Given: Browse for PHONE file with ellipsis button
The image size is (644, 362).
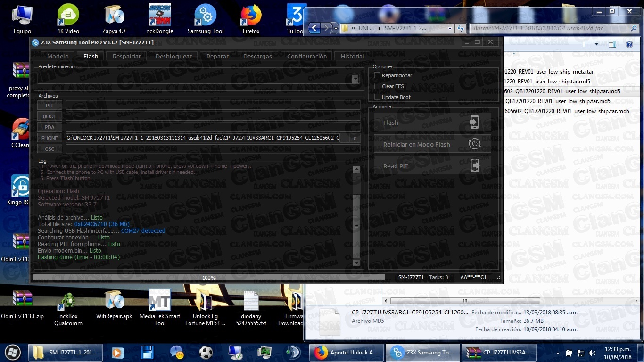Looking at the screenshot, I should (x=345, y=139).
